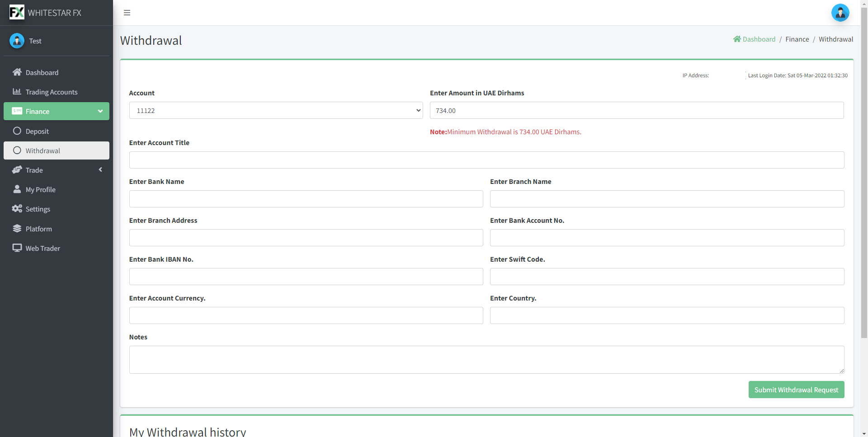Focus the Account Title field
This screenshot has height=437, width=868.
486,160
